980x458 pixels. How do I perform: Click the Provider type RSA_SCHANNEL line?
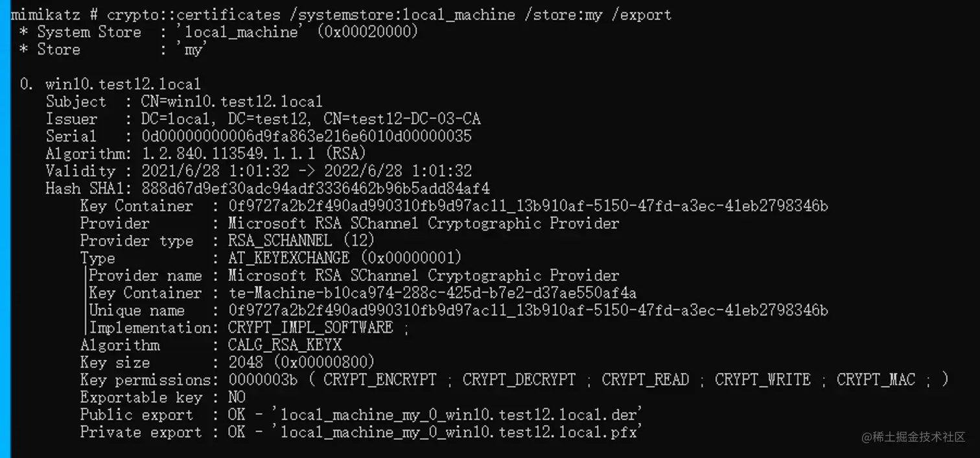pyautogui.click(x=227, y=241)
